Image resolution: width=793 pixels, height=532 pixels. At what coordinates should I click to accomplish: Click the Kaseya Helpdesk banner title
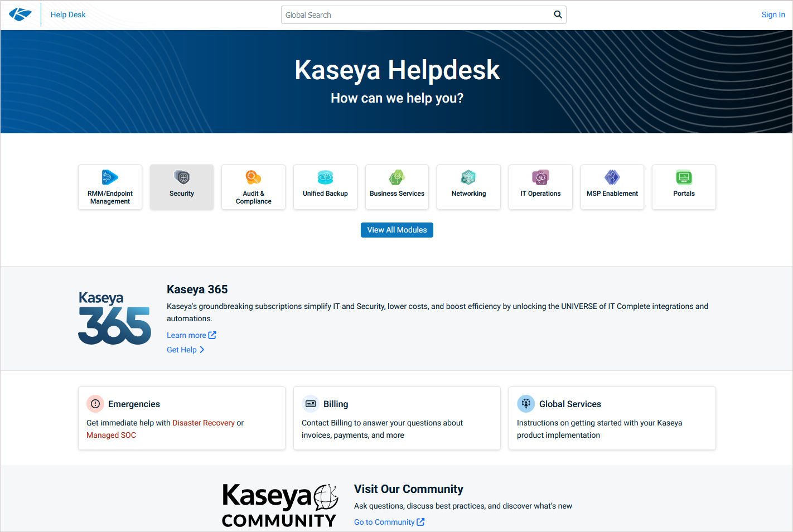[397, 70]
